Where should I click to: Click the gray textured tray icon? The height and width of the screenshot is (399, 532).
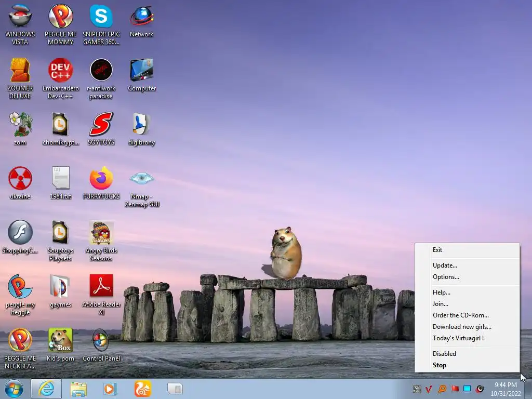417,389
